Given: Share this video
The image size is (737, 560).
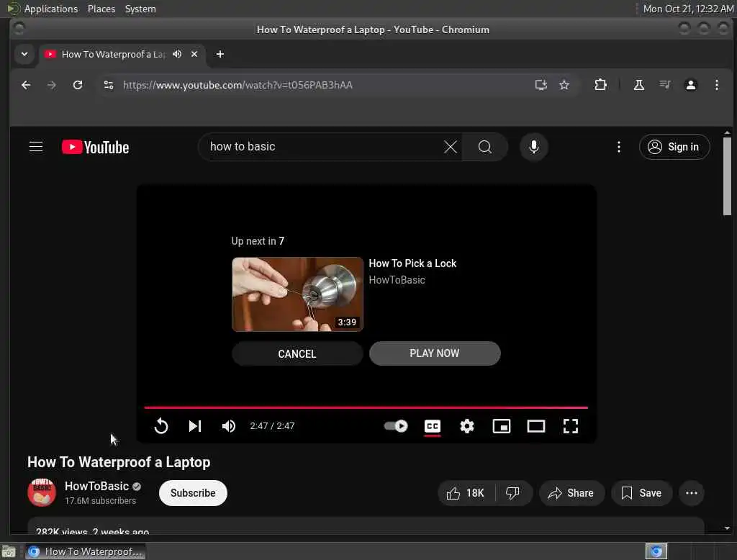Looking at the screenshot, I should 571,493.
